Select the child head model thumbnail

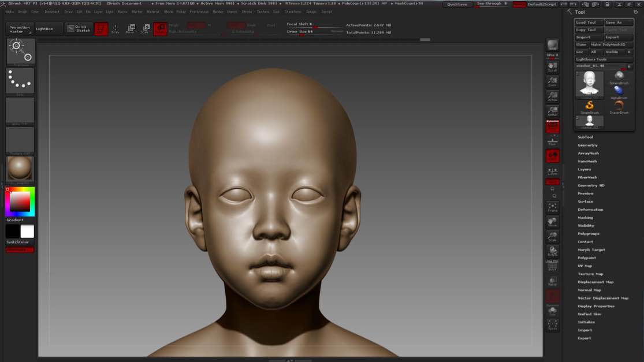pos(590,84)
